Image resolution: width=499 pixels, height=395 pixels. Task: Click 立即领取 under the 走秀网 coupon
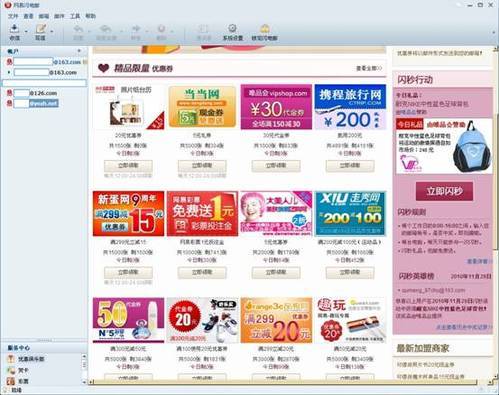pos(350,272)
